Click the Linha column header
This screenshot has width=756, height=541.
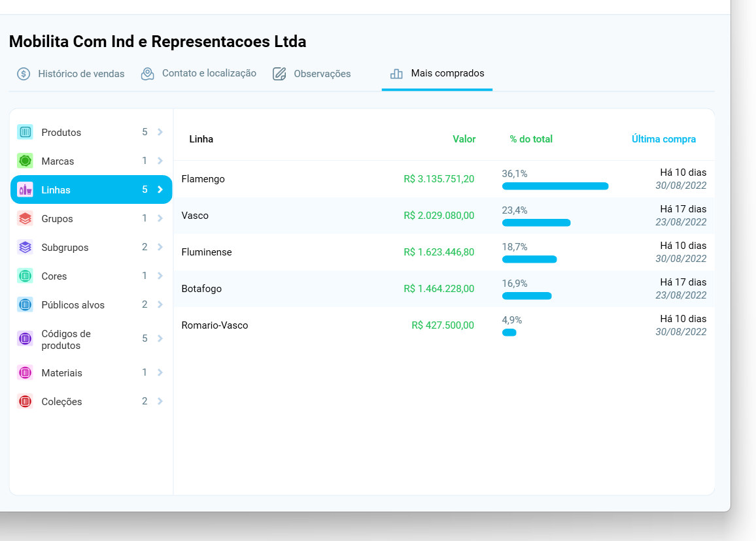[x=201, y=139]
